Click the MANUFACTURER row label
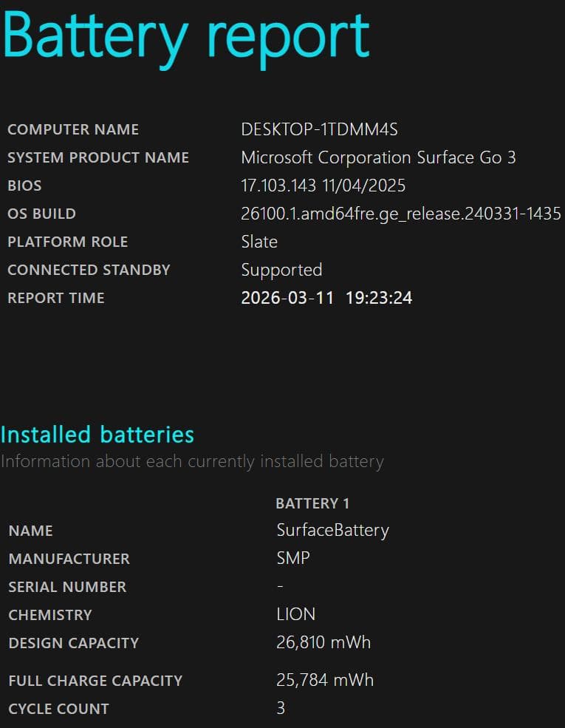Viewport: 565px width, 728px height. pyautogui.click(x=69, y=559)
